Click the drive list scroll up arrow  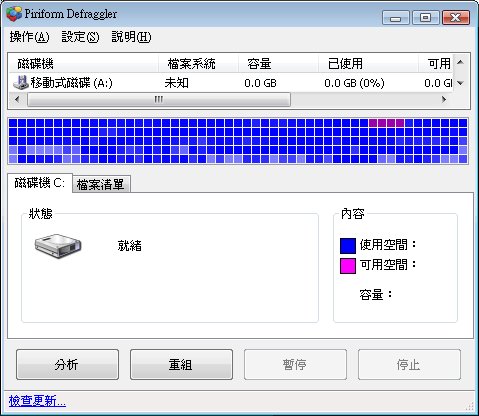[460, 62]
